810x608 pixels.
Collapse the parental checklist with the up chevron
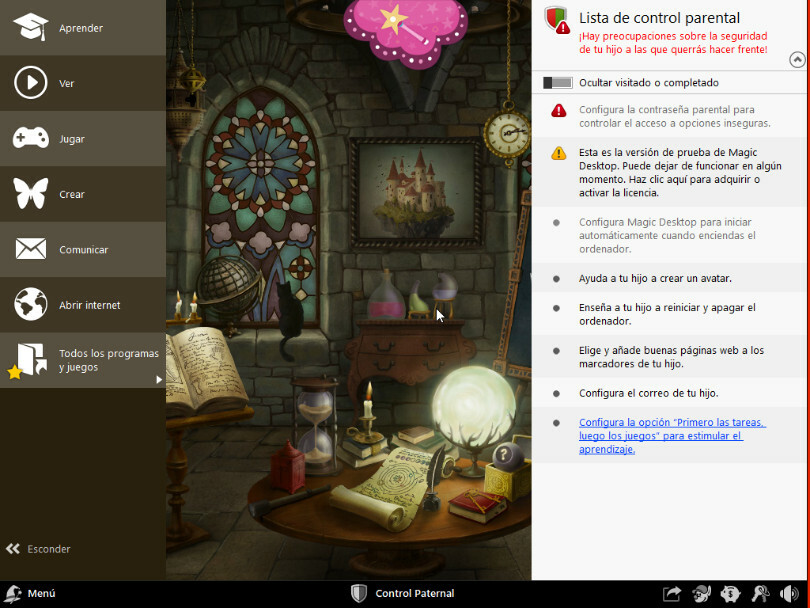point(796,59)
